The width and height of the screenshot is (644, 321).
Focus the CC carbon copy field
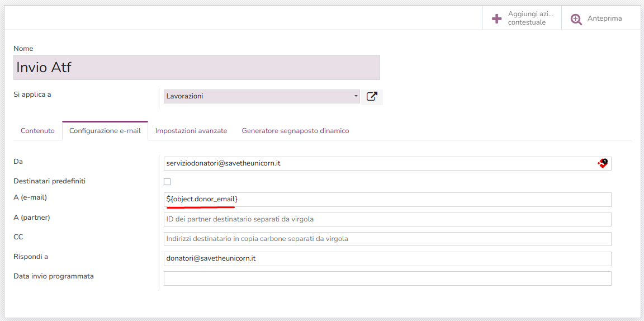tap(387, 239)
